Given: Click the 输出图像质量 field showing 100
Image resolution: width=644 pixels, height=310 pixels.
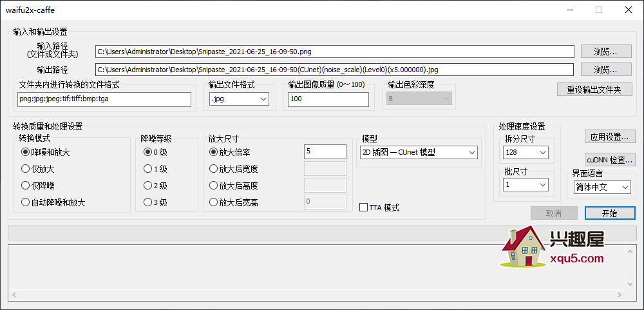Looking at the screenshot, I should click(328, 99).
